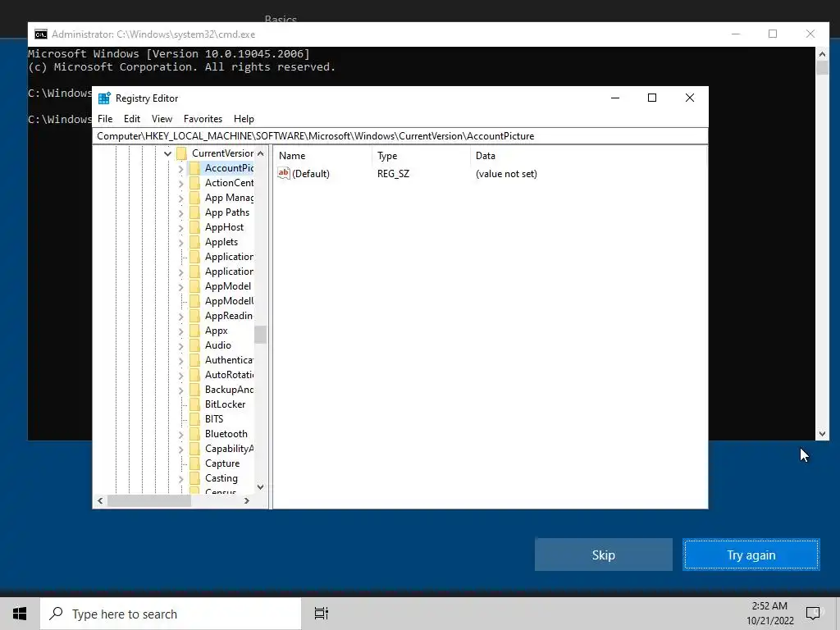The height and width of the screenshot is (630, 840).
Task: Open Task View on the taskbar
Action: click(x=322, y=614)
